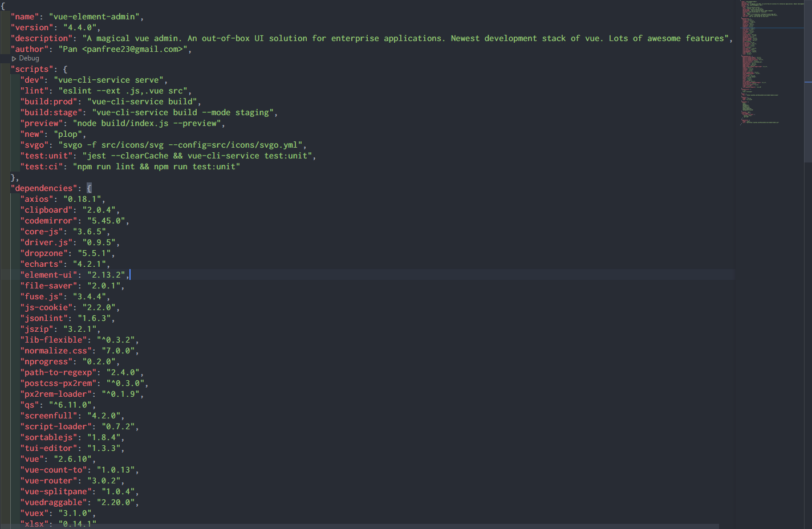Click the "element-ui" dependency key

49,275
